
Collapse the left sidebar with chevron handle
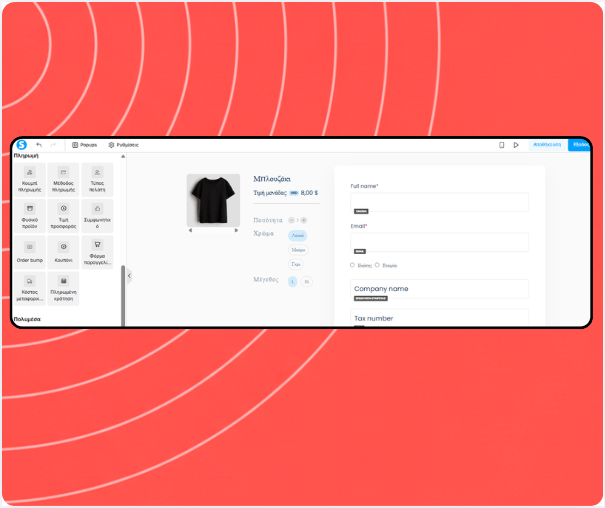(x=129, y=276)
